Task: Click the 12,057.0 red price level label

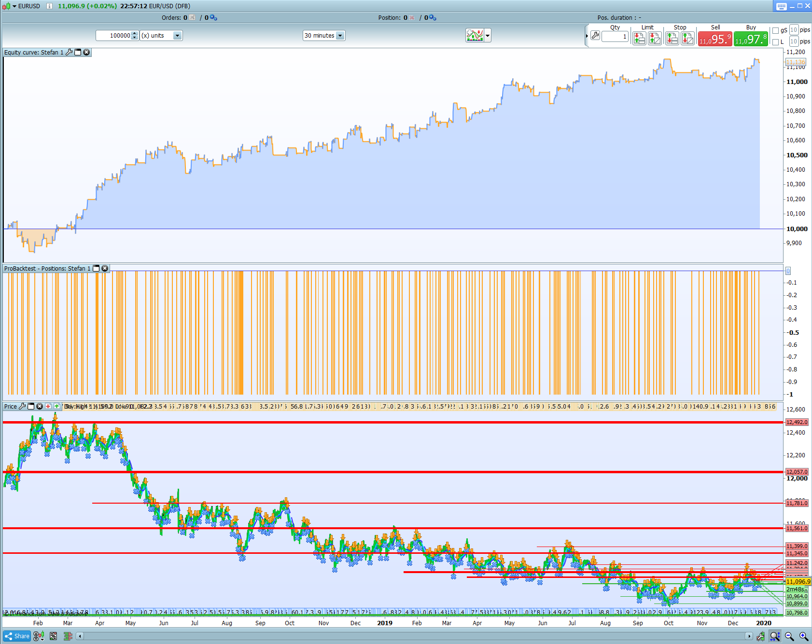Action: (x=797, y=472)
